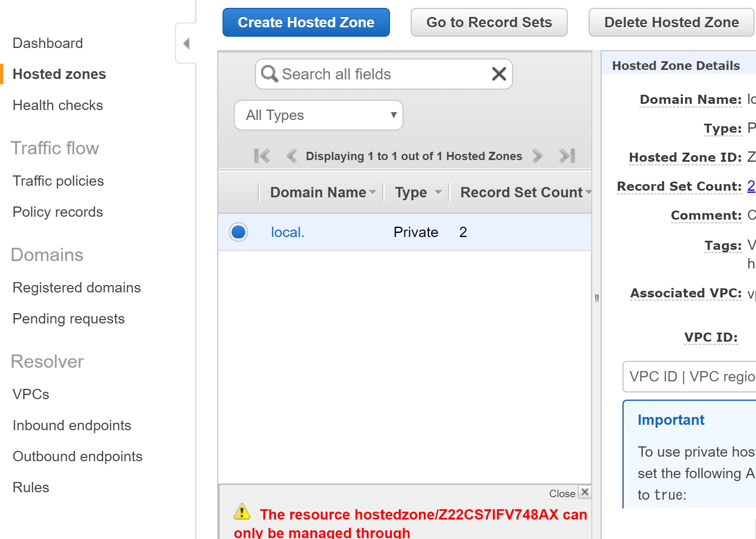Image resolution: width=756 pixels, height=539 pixels.
Task: Go to next page of hosted zones
Action: click(537, 156)
